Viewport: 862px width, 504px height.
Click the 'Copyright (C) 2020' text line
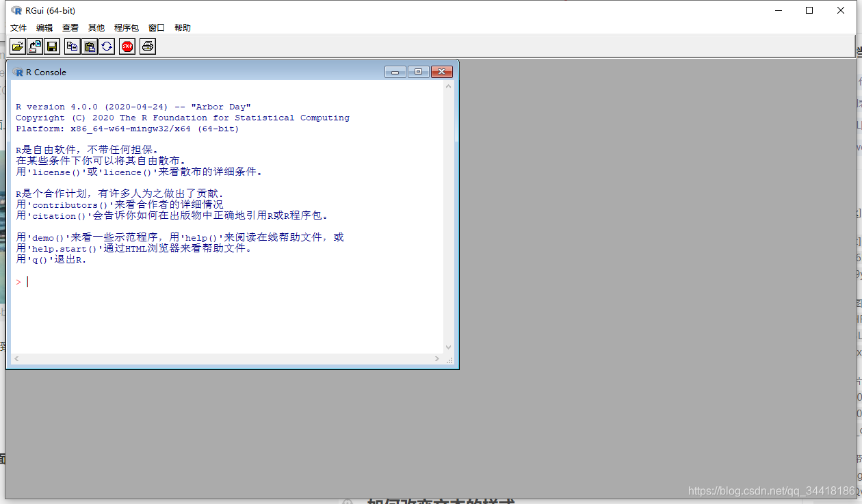click(x=183, y=118)
